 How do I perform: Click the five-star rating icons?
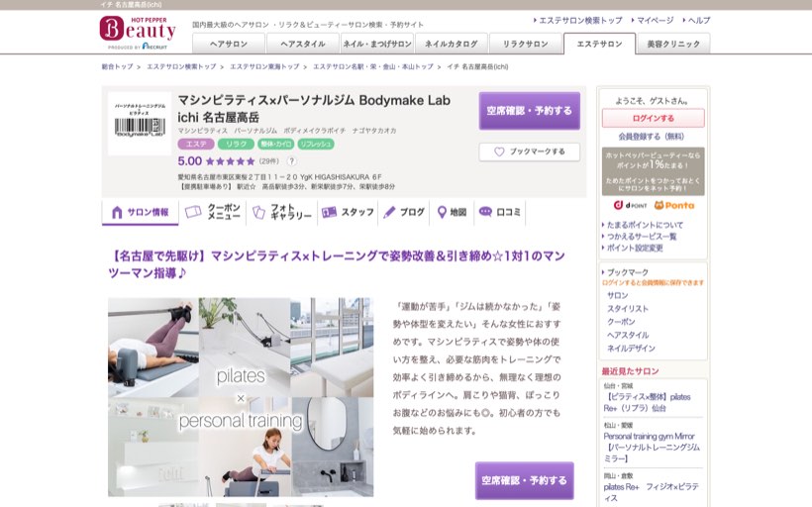(231, 161)
